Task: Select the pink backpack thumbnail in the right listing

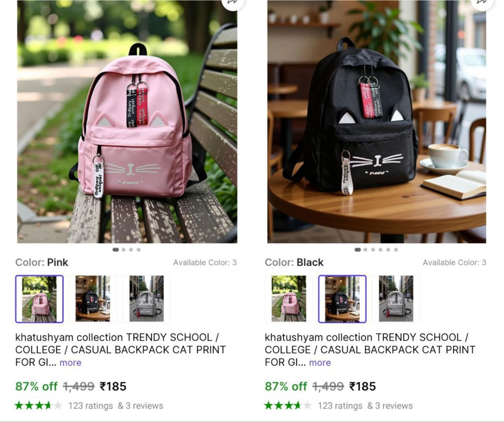Action: (x=289, y=299)
